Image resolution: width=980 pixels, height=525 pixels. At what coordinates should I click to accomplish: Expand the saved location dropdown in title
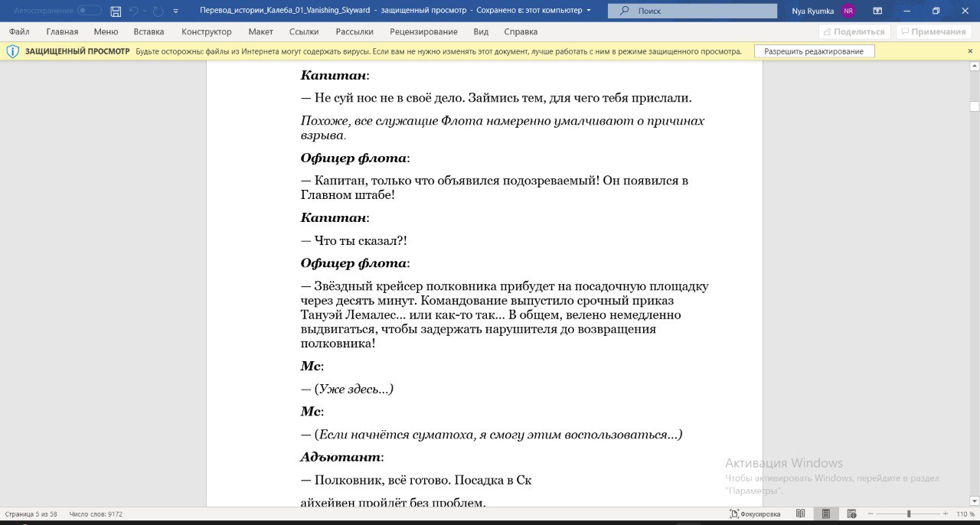click(588, 11)
